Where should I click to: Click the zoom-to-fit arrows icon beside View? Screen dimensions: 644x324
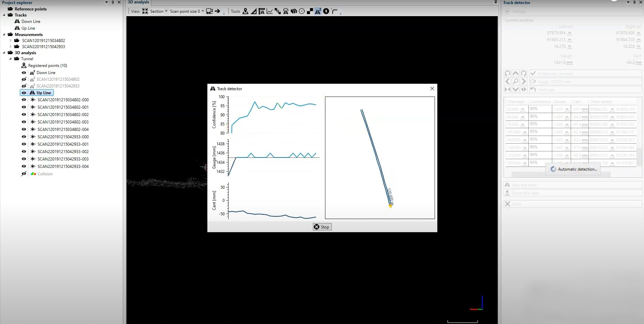point(145,11)
